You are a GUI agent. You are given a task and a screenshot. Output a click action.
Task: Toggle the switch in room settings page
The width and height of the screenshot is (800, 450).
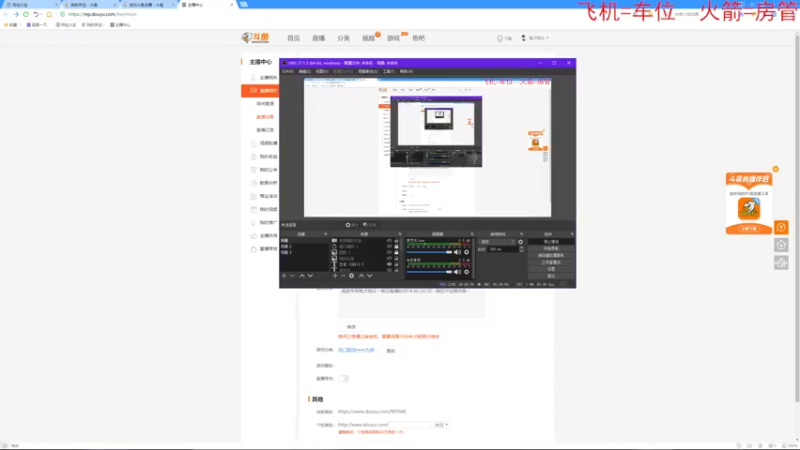pyautogui.click(x=343, y=379)
